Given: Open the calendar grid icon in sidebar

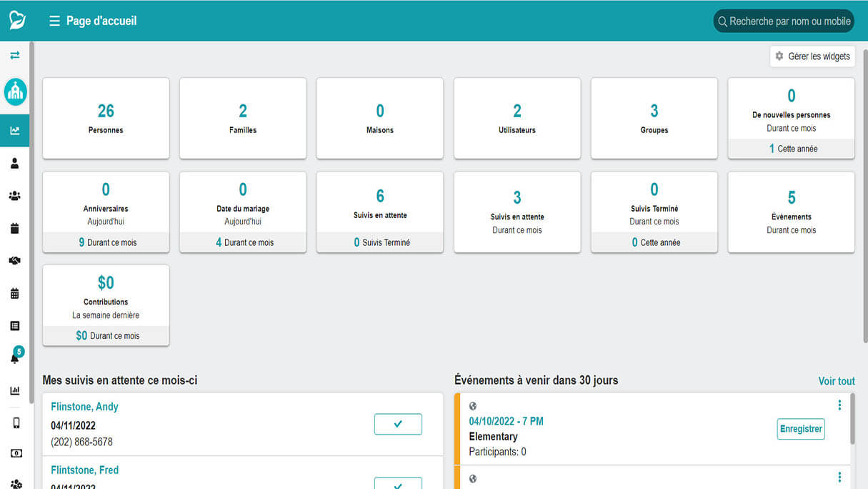Looking at the screenshot, I should coord(14,293).
